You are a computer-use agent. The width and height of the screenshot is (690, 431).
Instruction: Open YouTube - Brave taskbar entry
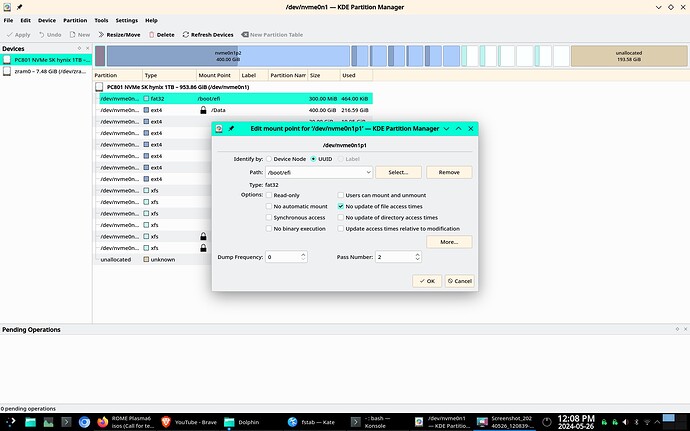coord(188,422)
